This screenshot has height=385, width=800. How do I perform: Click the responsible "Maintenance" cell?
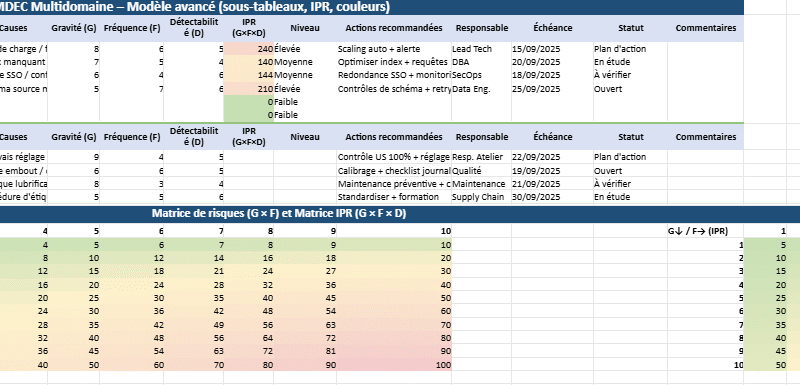pos(481,184)
